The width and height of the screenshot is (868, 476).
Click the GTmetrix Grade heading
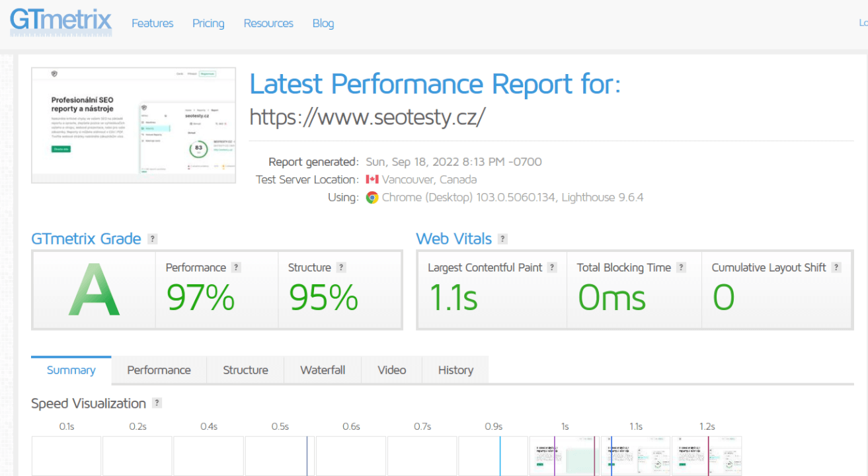[86, 239]
